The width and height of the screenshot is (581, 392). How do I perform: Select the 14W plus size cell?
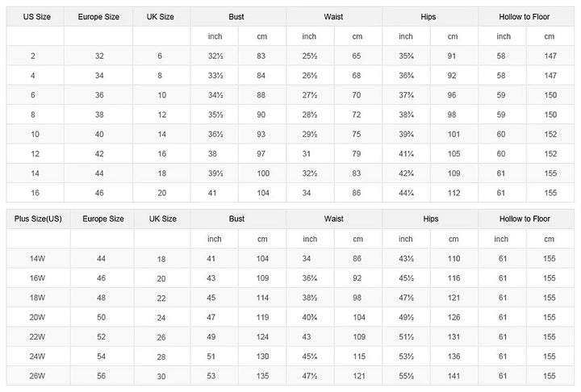[x=36, y=258]
